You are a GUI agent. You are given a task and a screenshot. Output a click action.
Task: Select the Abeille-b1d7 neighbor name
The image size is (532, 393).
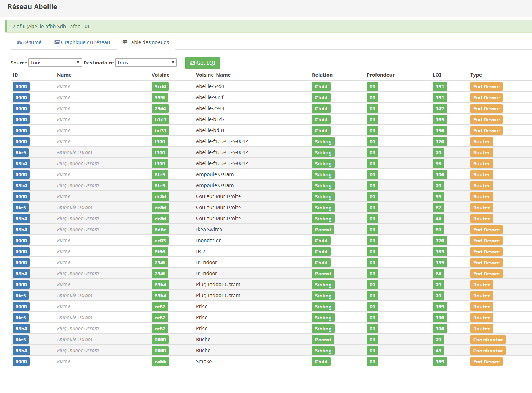coord(210,119)
